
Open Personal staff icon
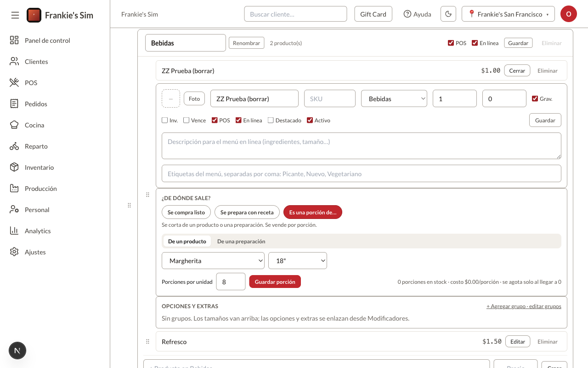[x=14, y=210]
